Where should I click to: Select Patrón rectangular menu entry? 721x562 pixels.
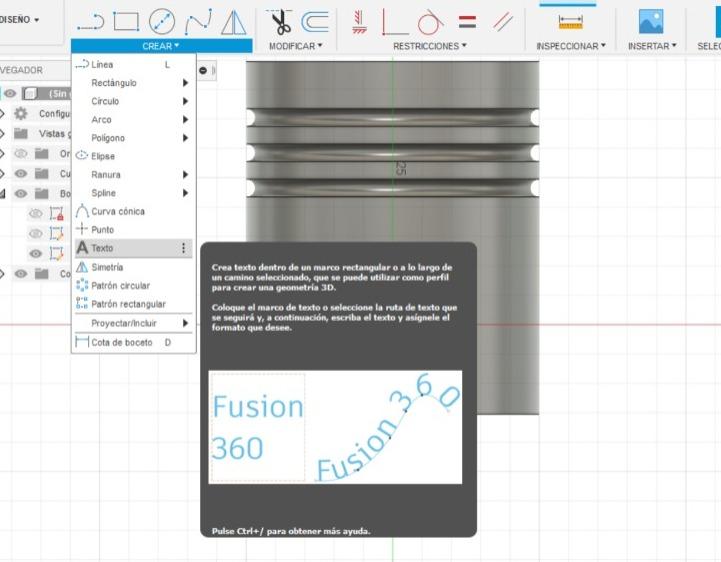pos(128,304)
